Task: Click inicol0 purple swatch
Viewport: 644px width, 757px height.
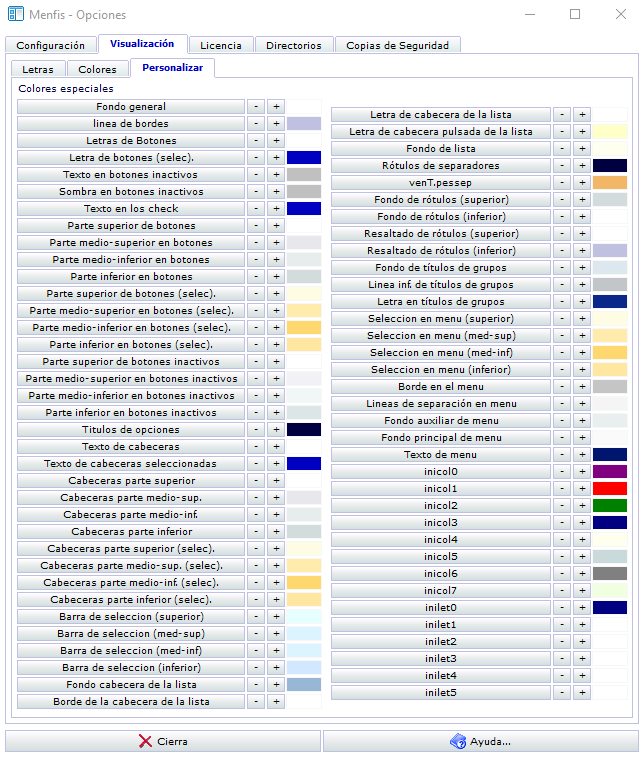Action: click(610, 472)
